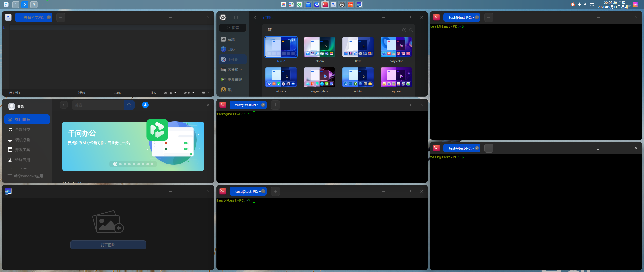
Task: Select the first carousel indicator dot
Action: (115, 164)
